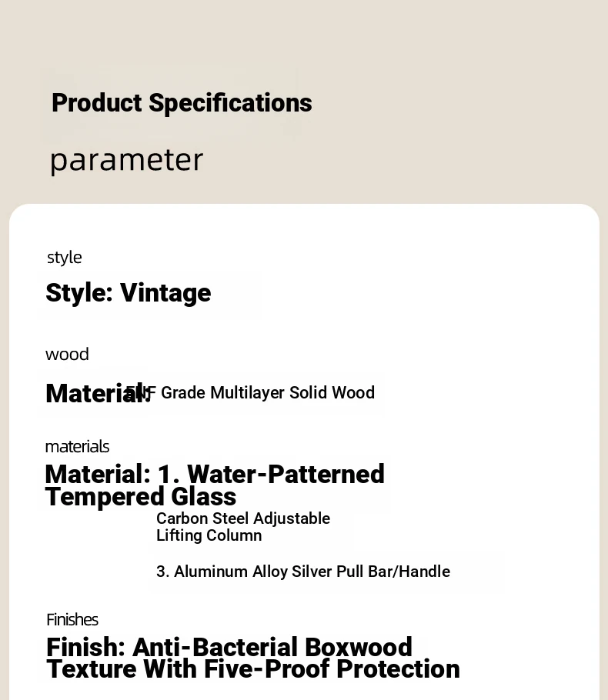This screenshot has width=608, height=700.
Task: Select the Water-Patterned text line
Action: click(x=215, y=474)
